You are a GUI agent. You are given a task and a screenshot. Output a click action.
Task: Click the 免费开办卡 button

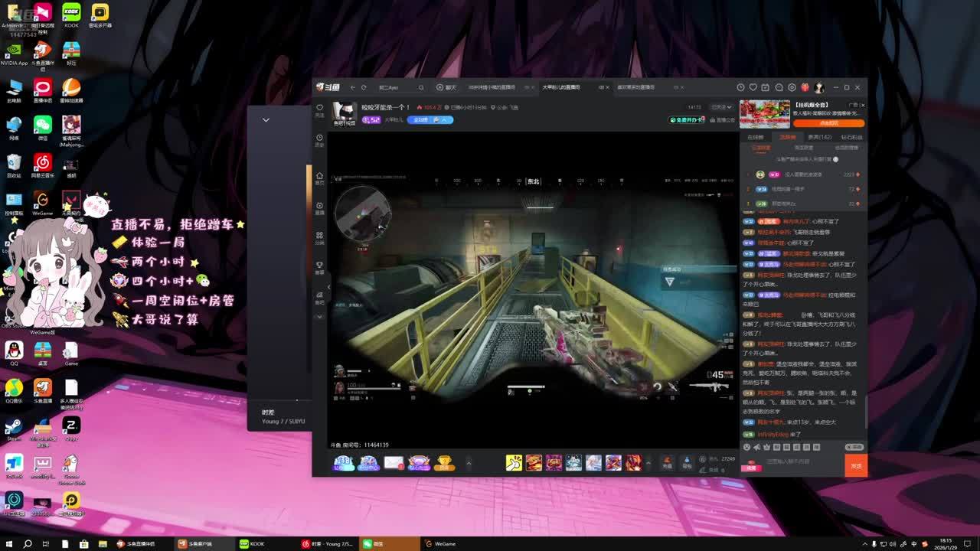(x=687, y=120)
